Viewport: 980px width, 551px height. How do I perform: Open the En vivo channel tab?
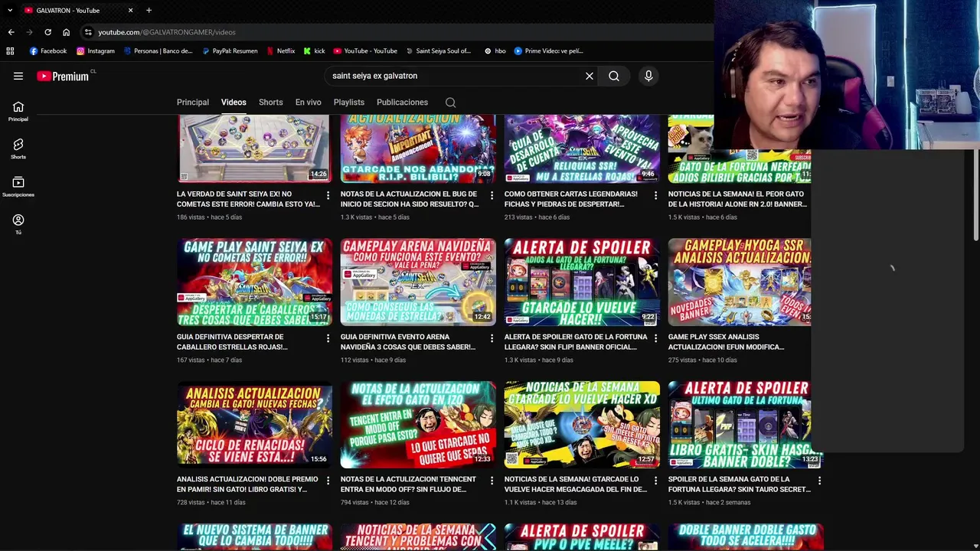point(309,103)
